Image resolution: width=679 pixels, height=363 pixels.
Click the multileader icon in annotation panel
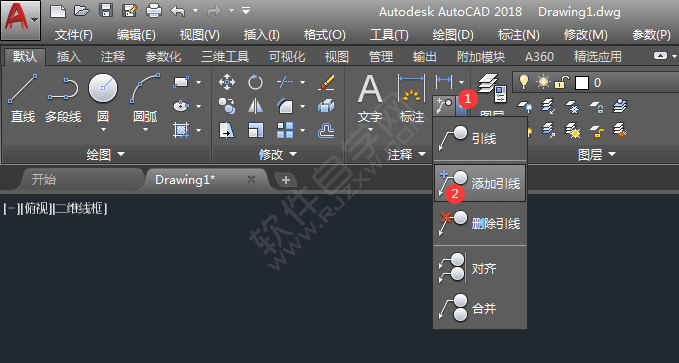click(444, 106)
